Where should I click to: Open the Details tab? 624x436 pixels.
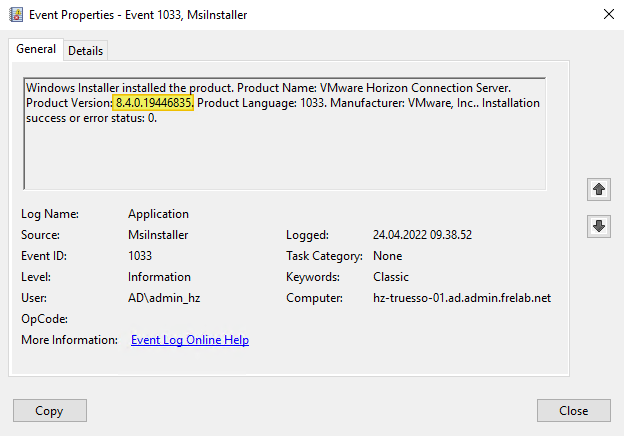point(85,51)
